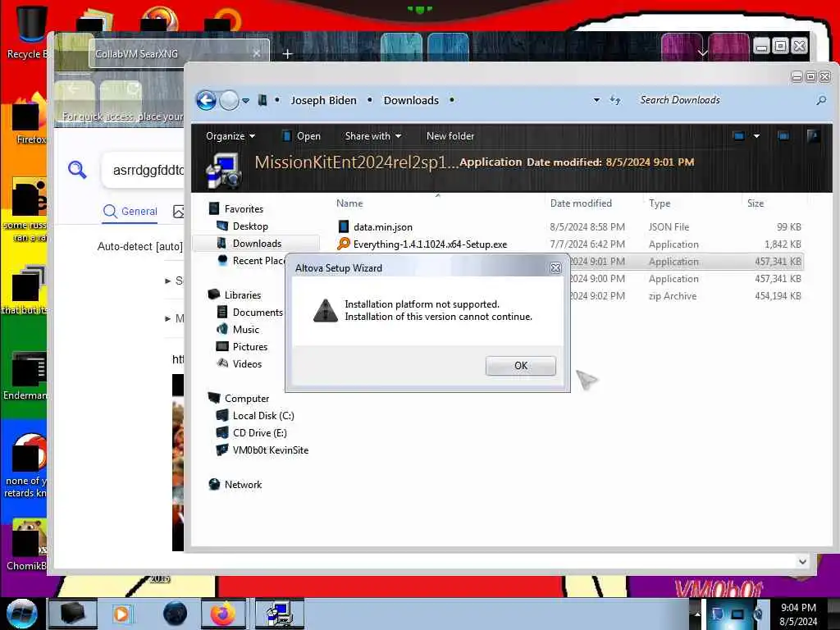Click the warning triangle icon in dialog
This screenshot has height=630, width=840.
pos(325,311)
